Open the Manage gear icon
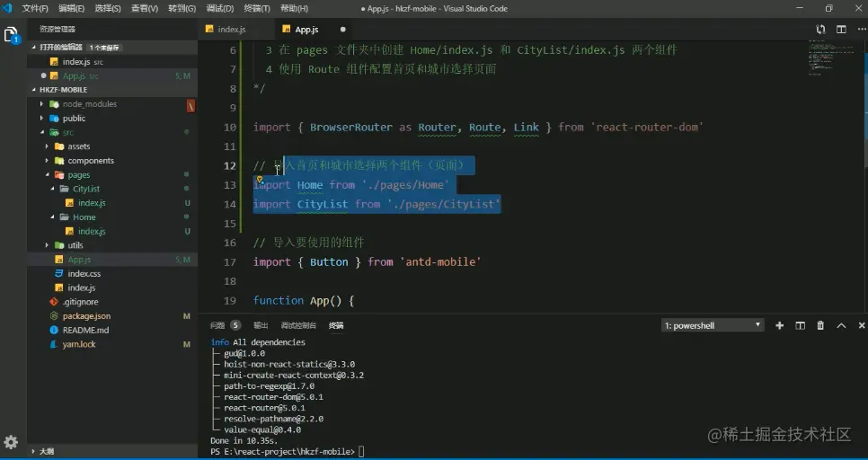This screenshot has width=868, height=460. (11, 442)
